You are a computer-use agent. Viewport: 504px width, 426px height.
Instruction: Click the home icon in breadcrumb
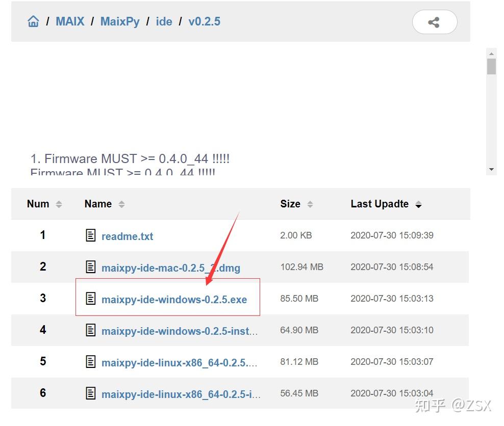[33, 21]
